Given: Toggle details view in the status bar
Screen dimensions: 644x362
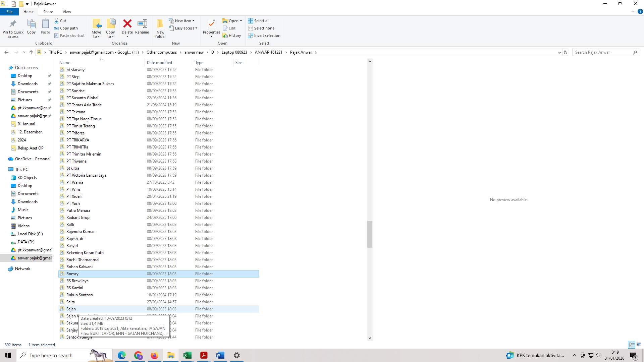Looking at the screenshot, I should 632,345.
